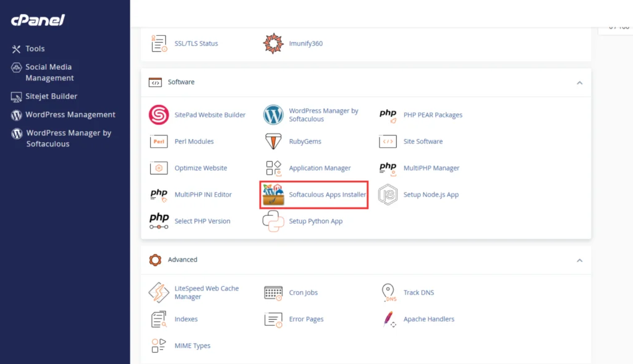
Task: Open the MultiPHP INI Editor link
Action: (203, 195)
